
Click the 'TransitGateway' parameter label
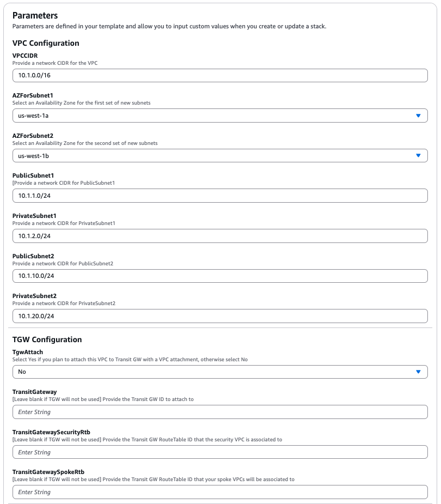pos(34,392)
